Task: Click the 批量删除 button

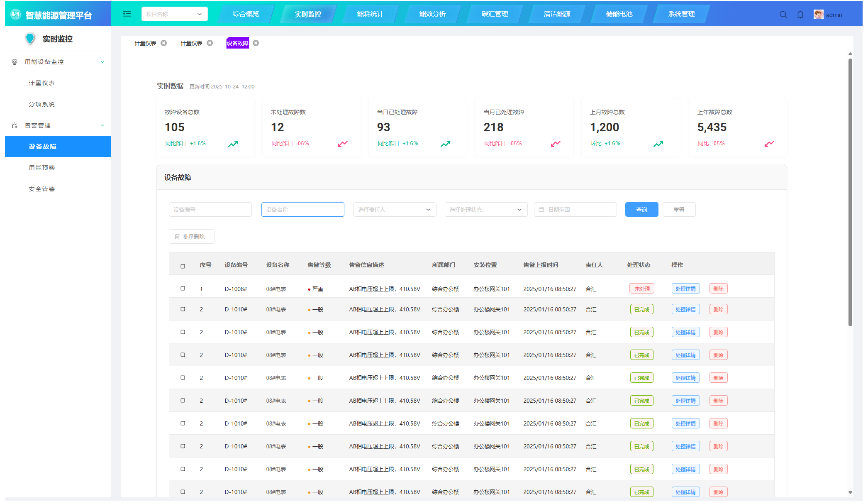Action: pyautogui.click(x=191, y=237)
